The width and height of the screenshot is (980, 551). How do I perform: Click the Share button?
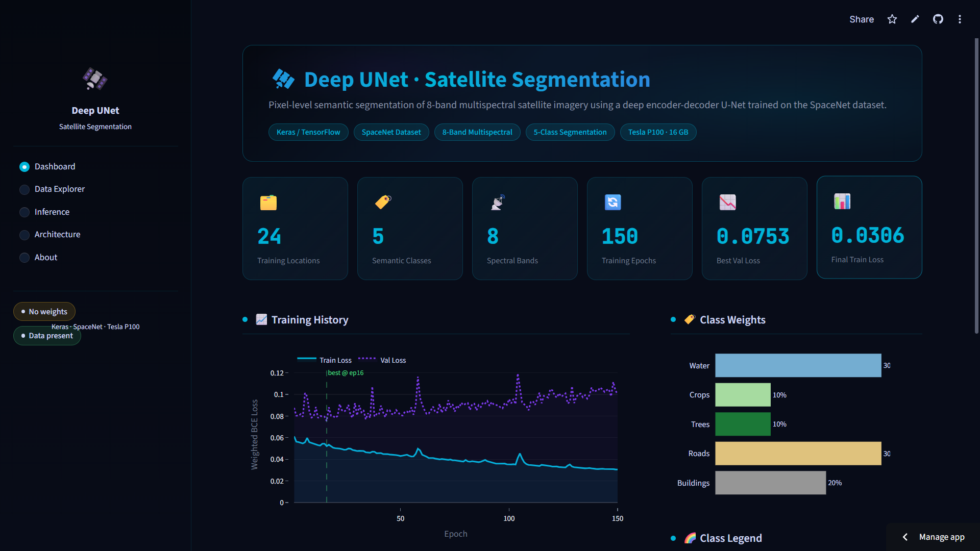click(862, 19)
